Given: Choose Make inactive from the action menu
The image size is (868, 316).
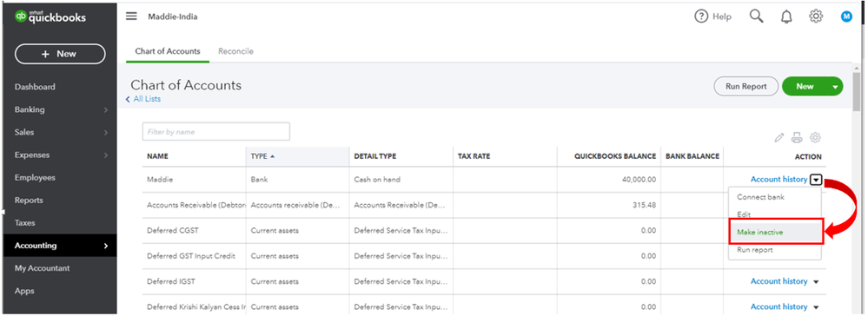Looking at the screenshot, I should click(760, 233).
